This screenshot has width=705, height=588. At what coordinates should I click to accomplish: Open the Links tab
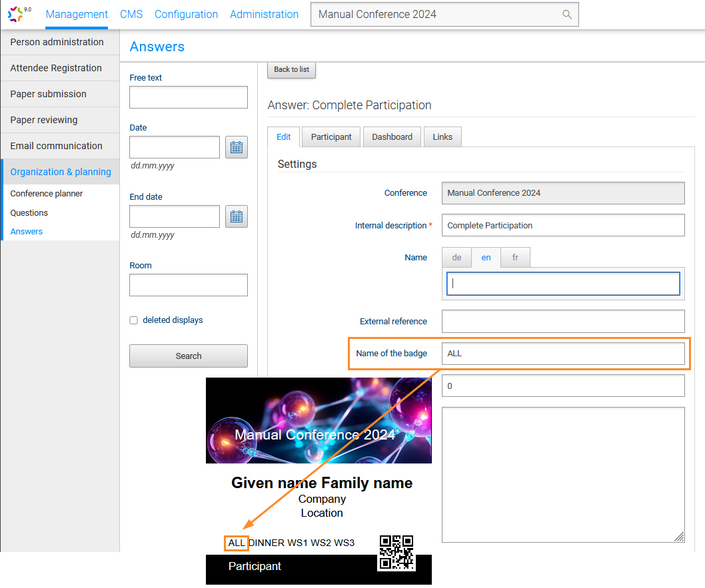click(442, 137)
